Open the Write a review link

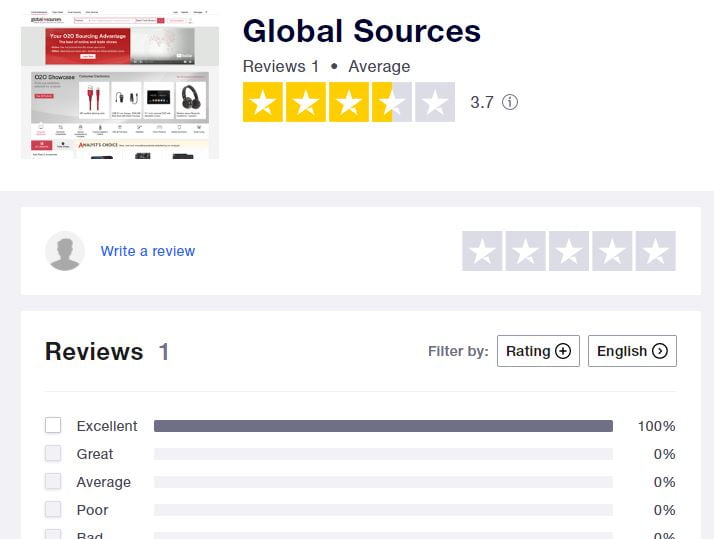[148, 251]
